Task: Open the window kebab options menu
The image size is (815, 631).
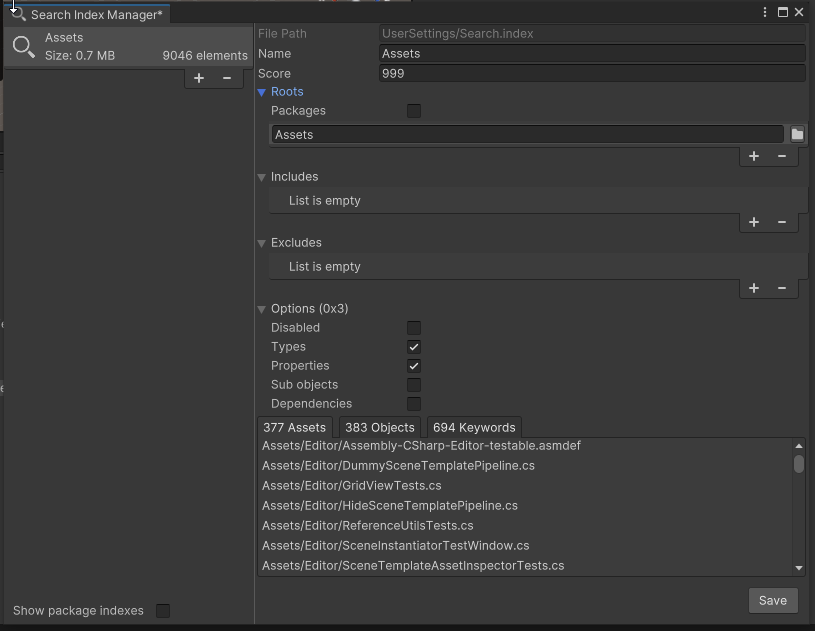Action: [x=766, y=13]
